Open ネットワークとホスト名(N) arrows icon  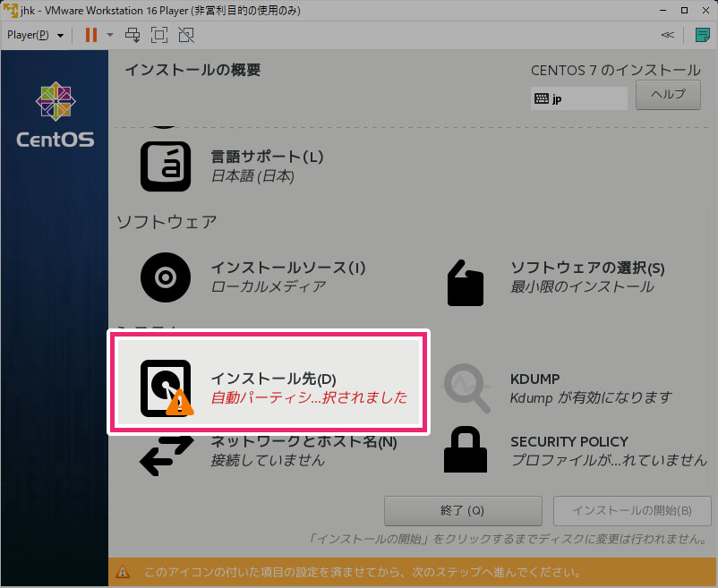(x=167, y=456)
